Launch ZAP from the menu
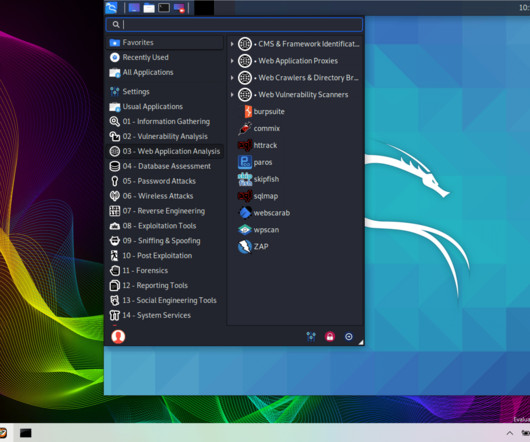530x442 pixels. [253, 247]
